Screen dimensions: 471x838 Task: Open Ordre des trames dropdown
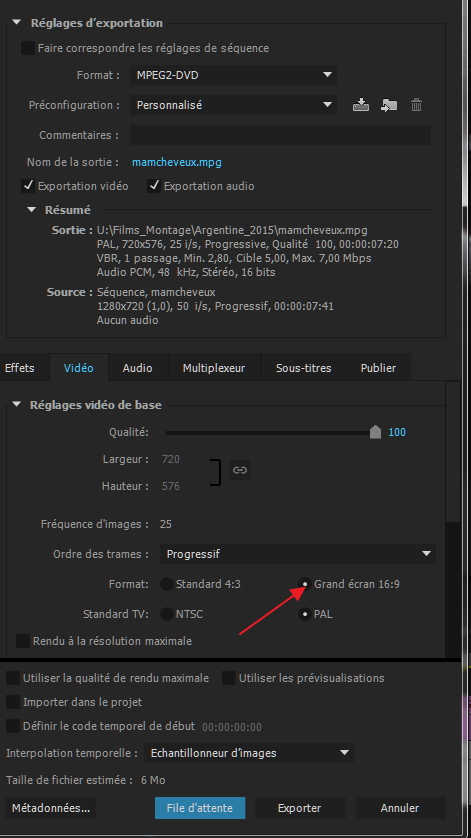pos(298,554)
